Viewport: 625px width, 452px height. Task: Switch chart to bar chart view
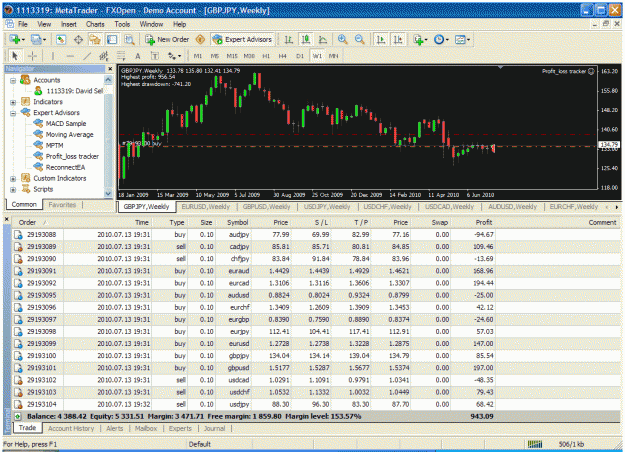click(x=289, y=39)
